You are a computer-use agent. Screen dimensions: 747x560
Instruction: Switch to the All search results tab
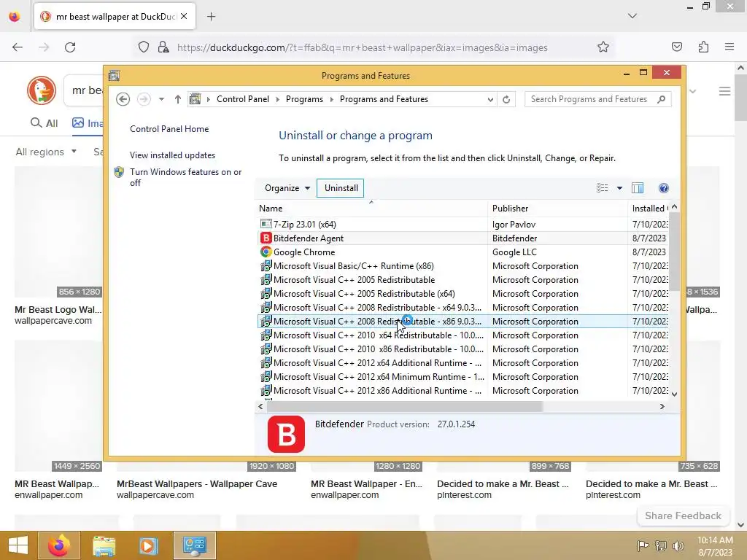44,122
